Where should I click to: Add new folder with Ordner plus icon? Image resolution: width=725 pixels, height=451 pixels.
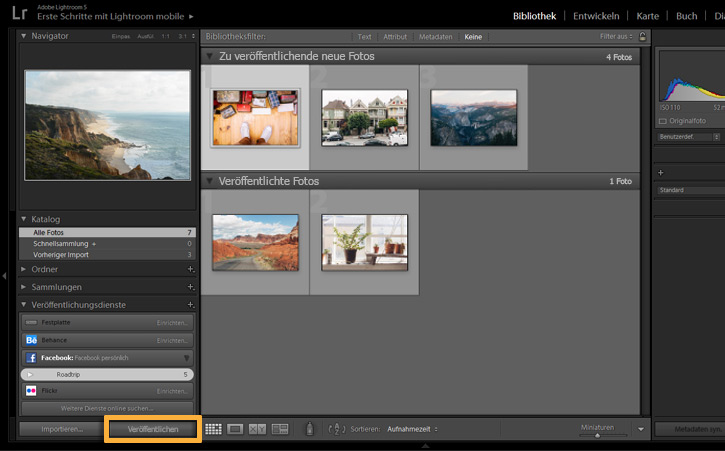190,269
